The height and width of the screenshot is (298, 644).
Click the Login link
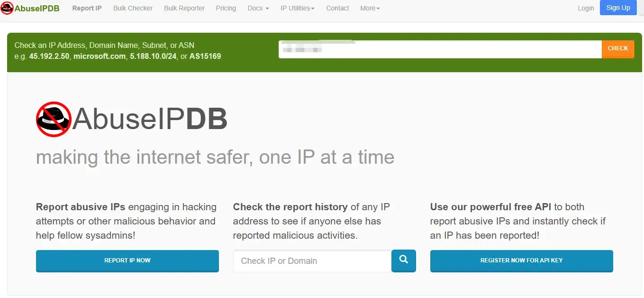586,8
